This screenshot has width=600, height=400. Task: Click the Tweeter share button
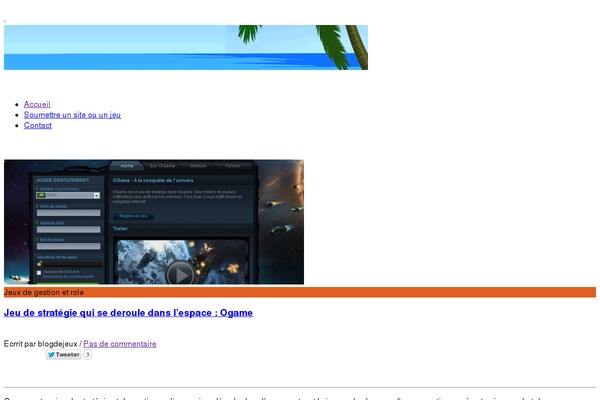pyautogui.click(x=64, y=355)
